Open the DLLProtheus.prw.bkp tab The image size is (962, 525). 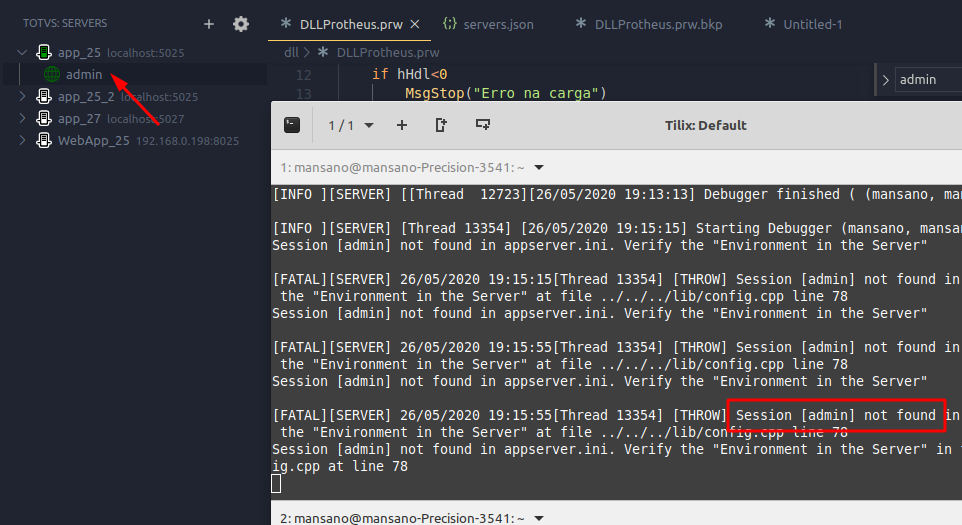[x=649, y=24]
